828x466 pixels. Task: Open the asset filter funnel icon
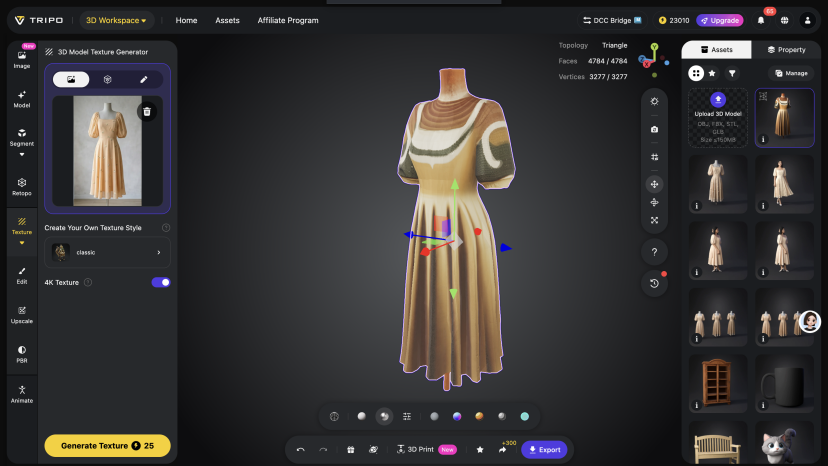[732, 73]
